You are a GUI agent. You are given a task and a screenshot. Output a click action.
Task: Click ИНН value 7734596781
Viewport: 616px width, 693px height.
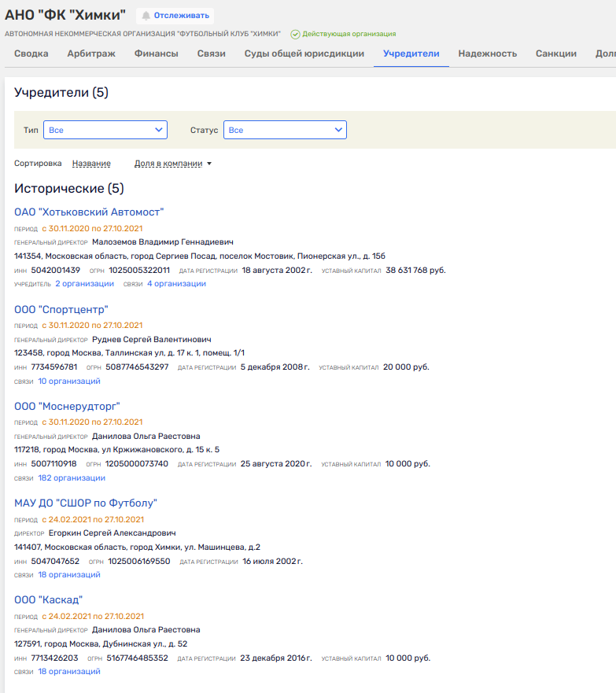pos(54,367)
